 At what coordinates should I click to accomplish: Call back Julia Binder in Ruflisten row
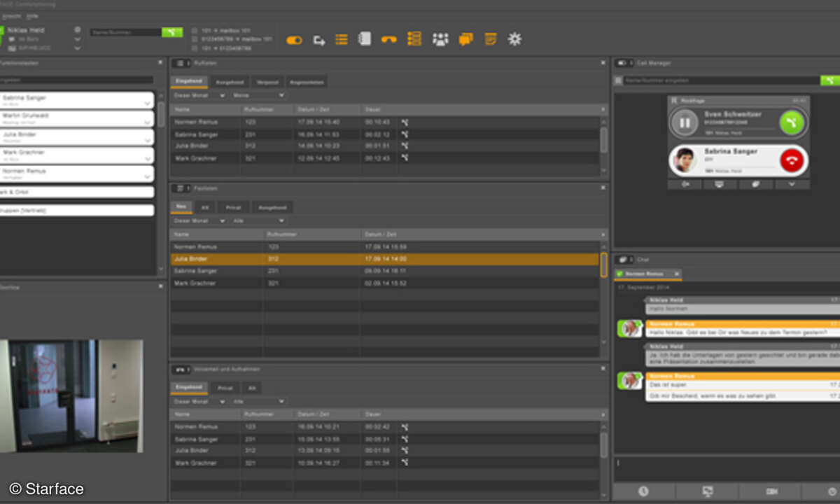click(405, 146)
